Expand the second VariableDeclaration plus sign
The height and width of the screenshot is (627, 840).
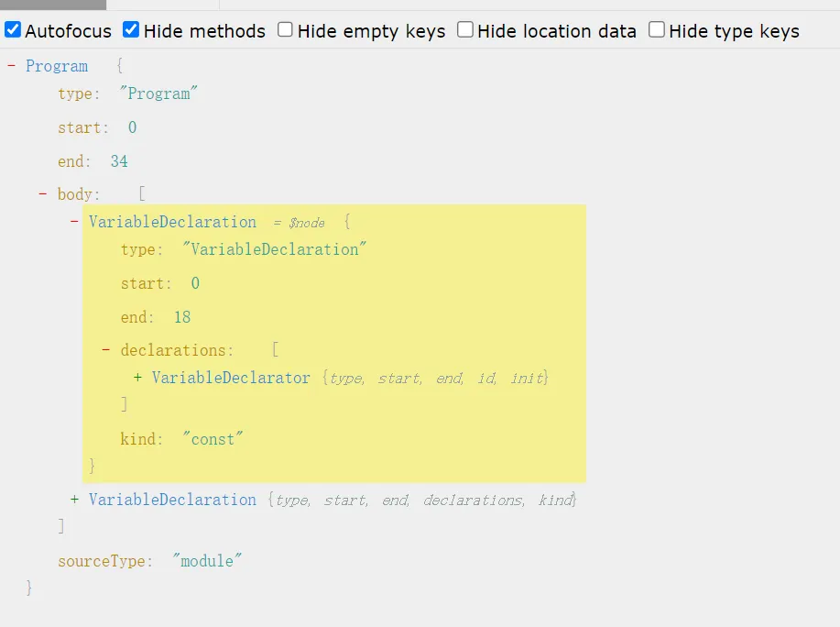[x=75, y=500]
